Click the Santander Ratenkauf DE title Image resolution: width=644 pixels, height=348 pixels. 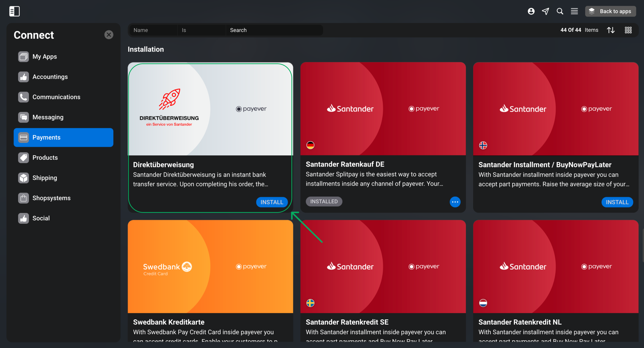[345, 164]
